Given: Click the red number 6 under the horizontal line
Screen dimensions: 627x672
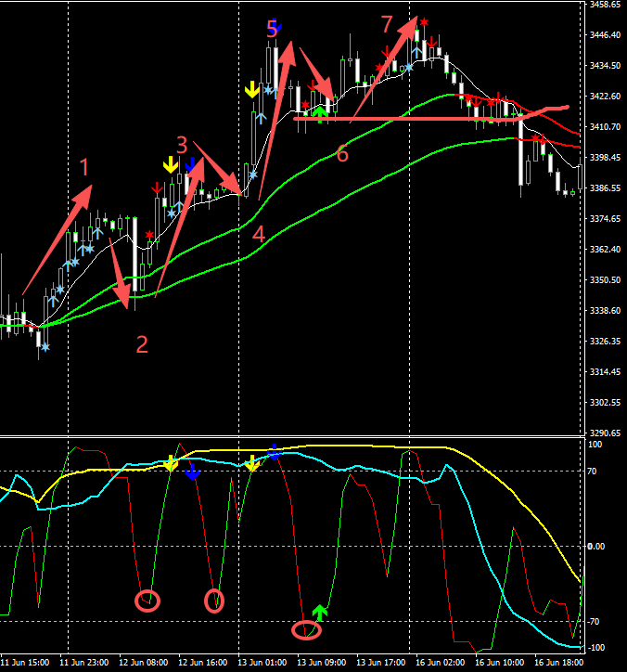Looking at the screenshot, I should (342, 154).
